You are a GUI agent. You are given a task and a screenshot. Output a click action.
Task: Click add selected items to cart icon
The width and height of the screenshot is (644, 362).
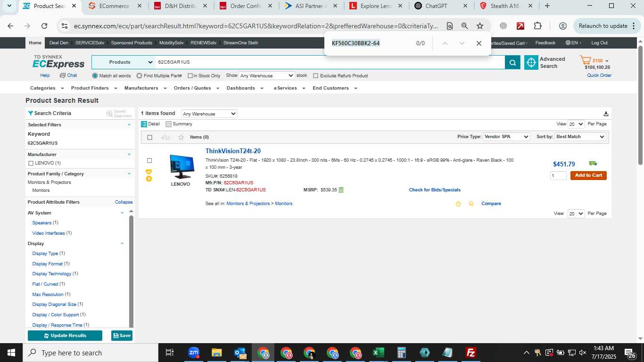[165, 137]
